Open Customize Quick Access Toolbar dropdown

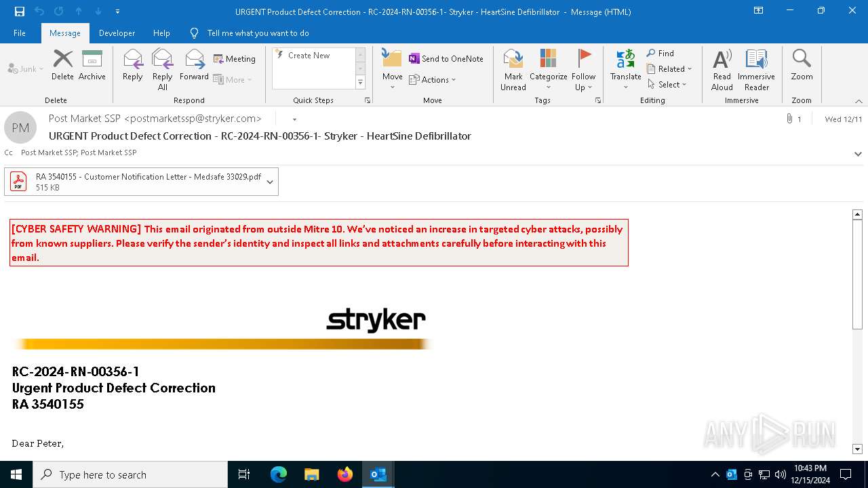tap(117, 12)
